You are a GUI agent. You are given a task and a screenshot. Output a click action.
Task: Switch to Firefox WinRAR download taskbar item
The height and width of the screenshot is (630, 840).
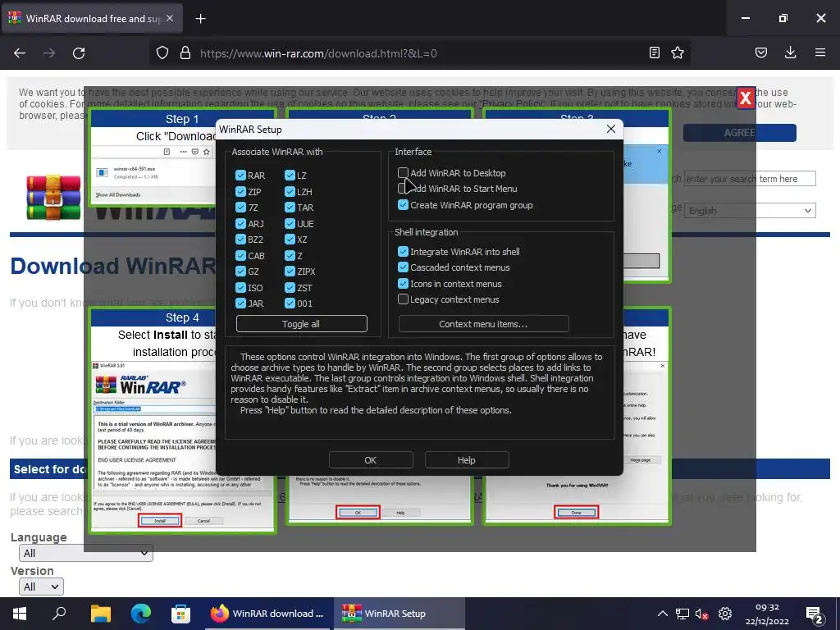pos(267,614)
